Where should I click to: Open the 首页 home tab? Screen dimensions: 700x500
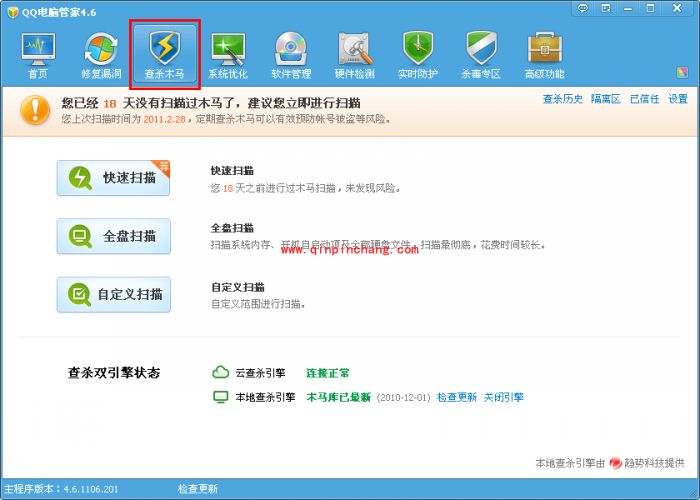click(38, 56)
